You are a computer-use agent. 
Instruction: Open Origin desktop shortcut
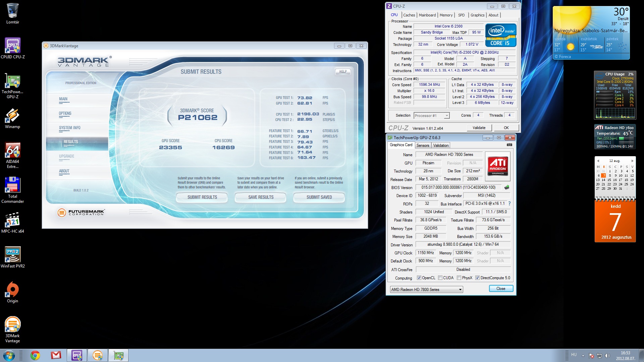[13, 289]
